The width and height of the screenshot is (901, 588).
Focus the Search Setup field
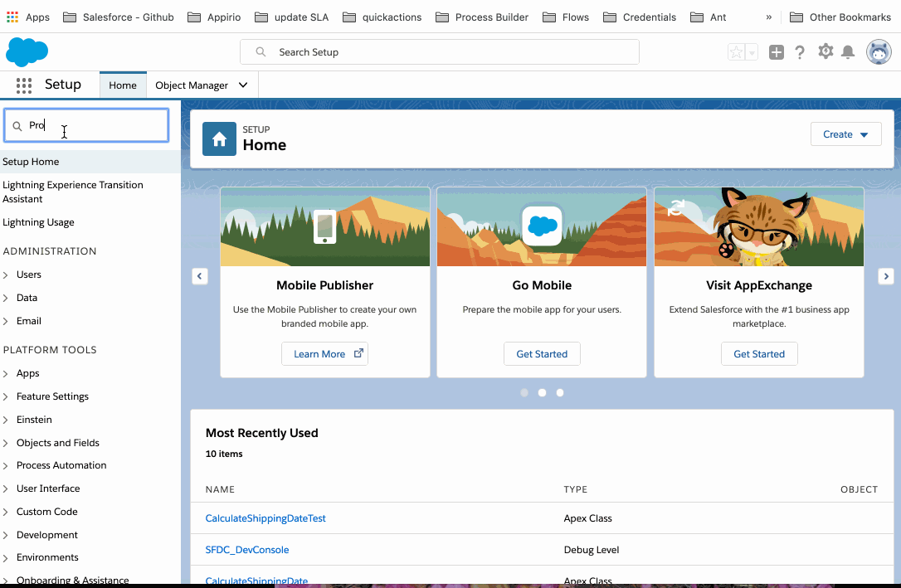pos(440,52)
